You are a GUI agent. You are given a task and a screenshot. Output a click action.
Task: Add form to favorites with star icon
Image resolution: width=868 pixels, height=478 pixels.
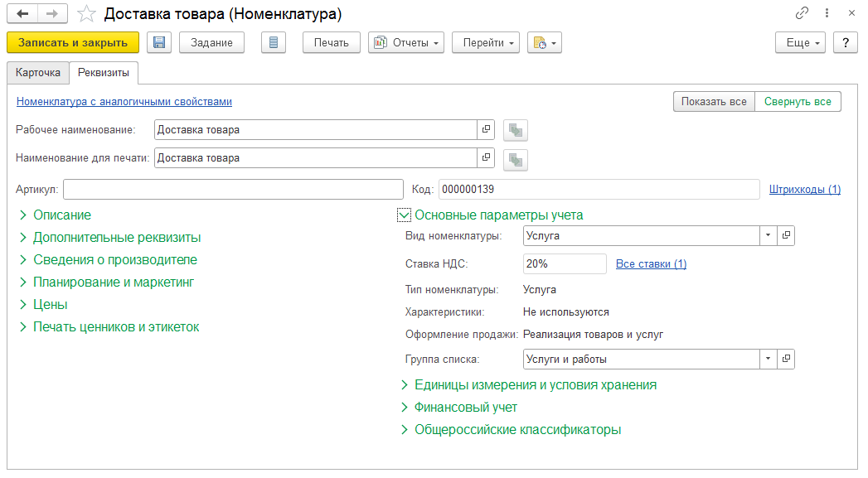86,14
